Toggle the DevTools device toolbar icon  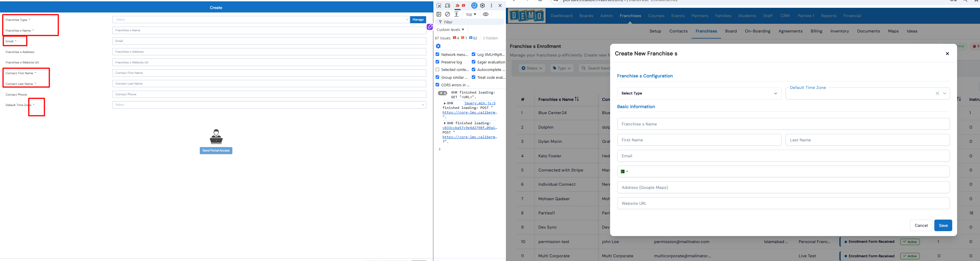[x=448, y=6]
